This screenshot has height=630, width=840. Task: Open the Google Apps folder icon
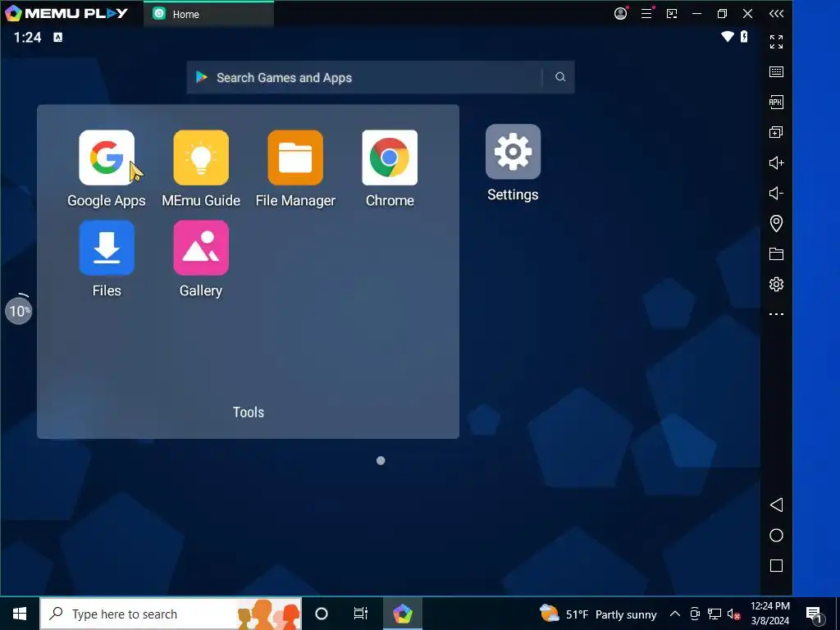tap(107, 157)
